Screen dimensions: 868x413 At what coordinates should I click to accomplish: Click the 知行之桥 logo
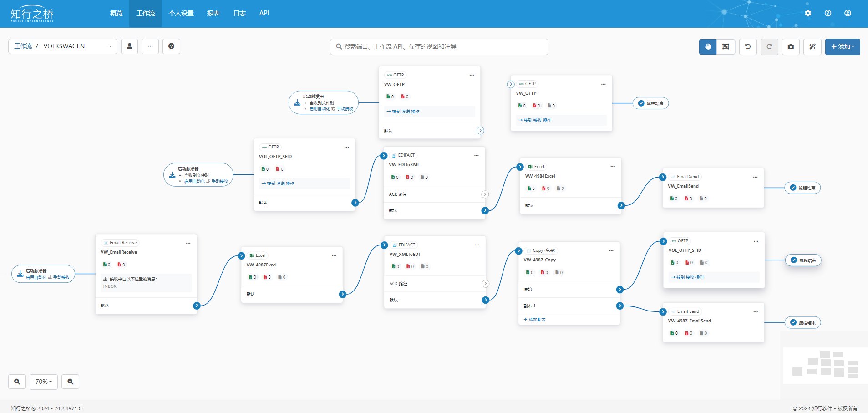(32, 14)
